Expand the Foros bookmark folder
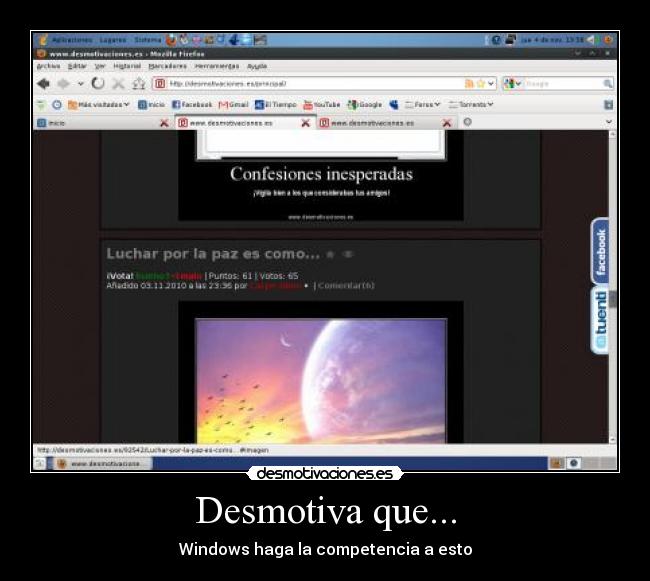Screen dimensions: 650x581 (422, 105)
